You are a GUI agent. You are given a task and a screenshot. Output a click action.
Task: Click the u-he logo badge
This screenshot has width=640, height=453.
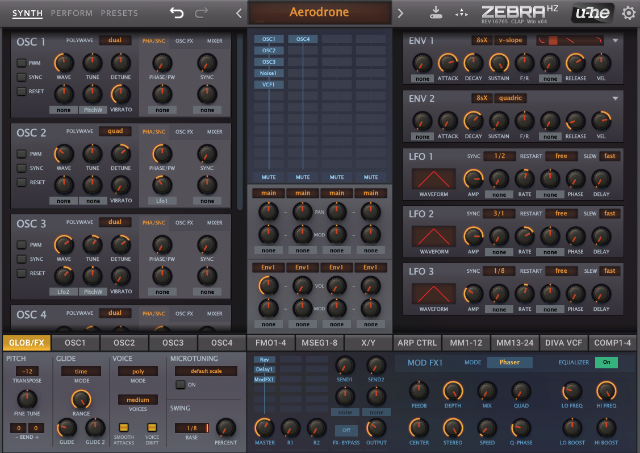pos(592,13)
